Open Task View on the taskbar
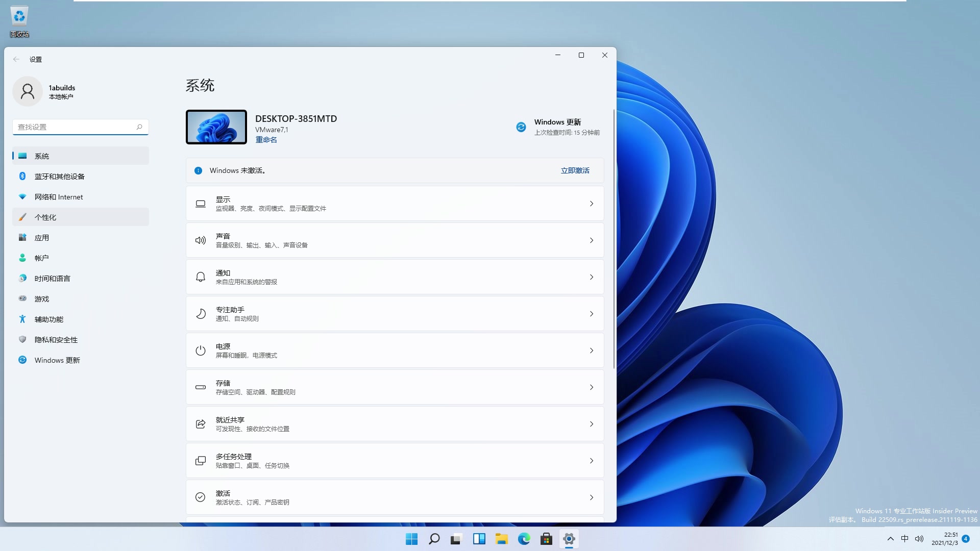The width and height of the screenshot is (980, 551). [456, 539]
